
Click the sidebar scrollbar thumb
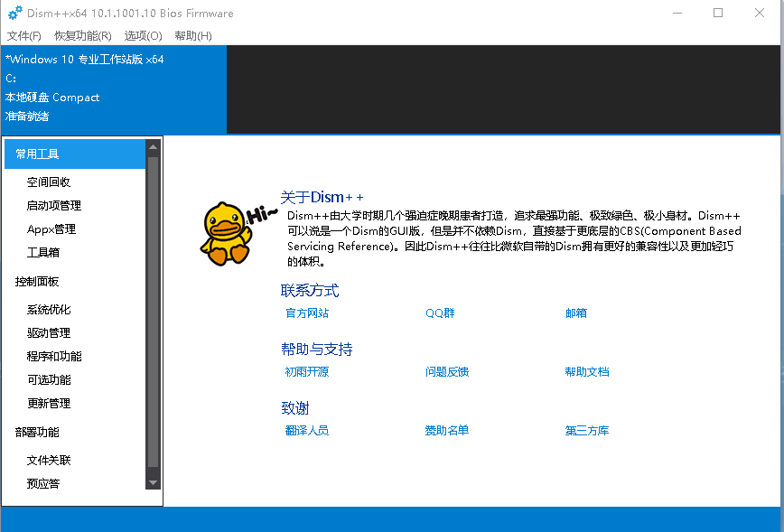[x=153, y=313]
